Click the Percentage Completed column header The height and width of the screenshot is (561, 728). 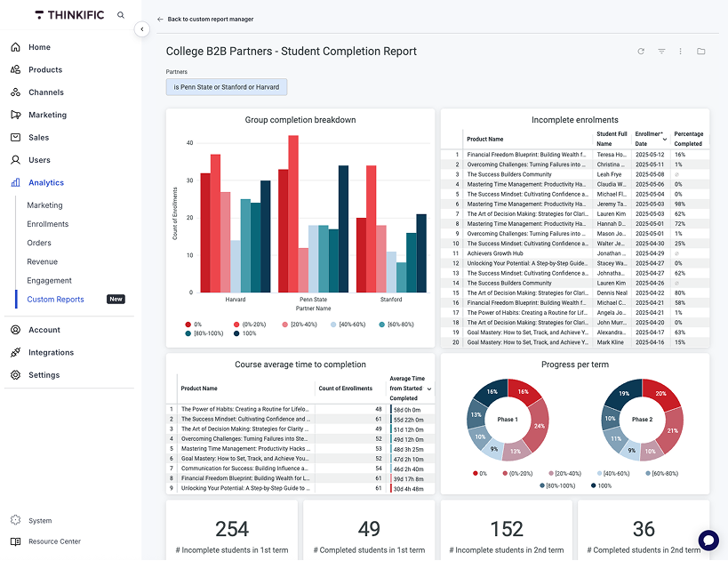coord(689,139)
